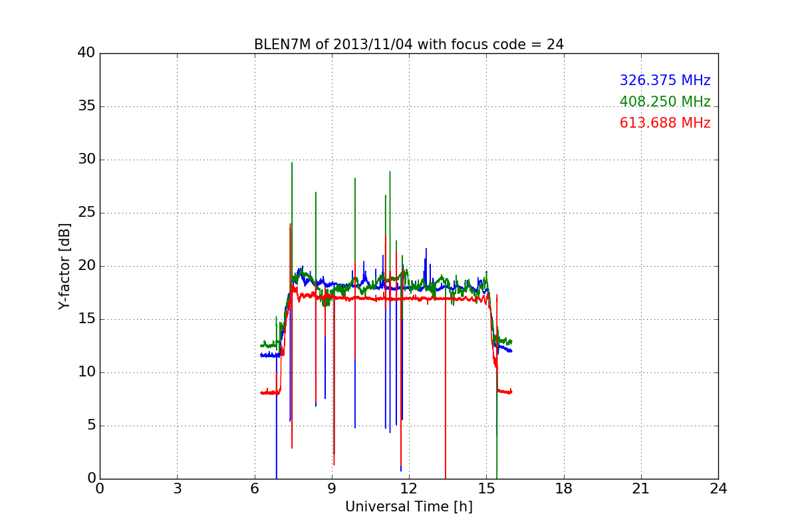The height and width of the screenshot is (532, 798).
Task: Click the y-axis tick label '5'
Action: point(91,426)
